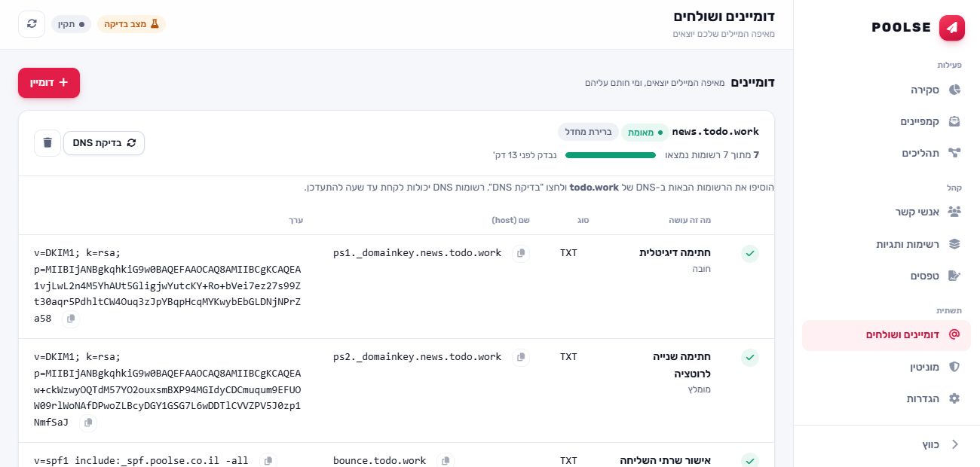Add a new domain with דומיין button
This screenshot has width=980, height=467.
pos(49,83)
